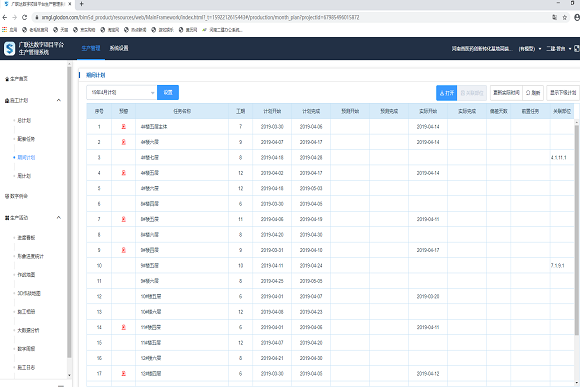Open the project model dropdown in the header
580x387 pixels.
point(529,48)
